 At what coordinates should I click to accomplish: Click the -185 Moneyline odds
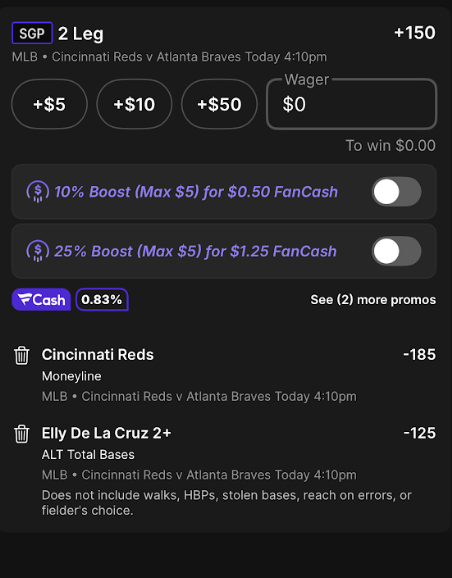pyautogui.click(x=420, y=355)
